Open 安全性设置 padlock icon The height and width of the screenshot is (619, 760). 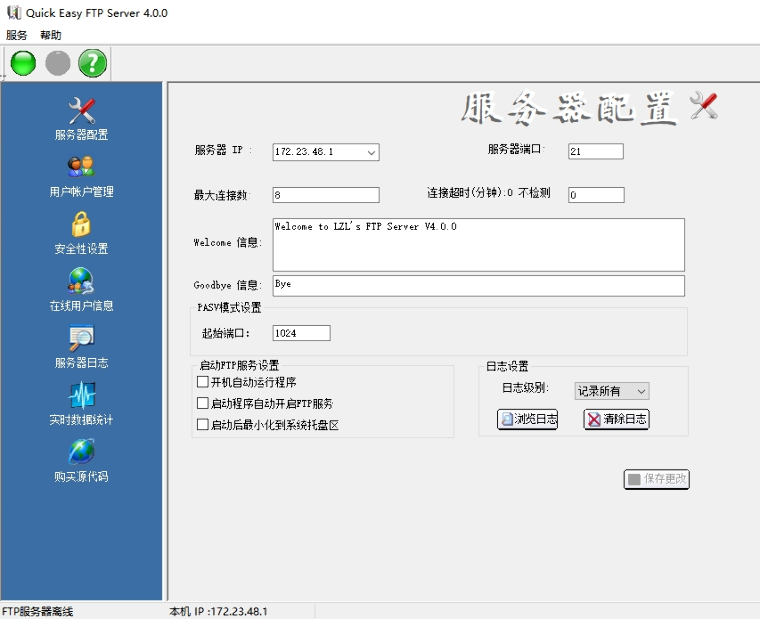pyautogui.click(x=81, y=224)
